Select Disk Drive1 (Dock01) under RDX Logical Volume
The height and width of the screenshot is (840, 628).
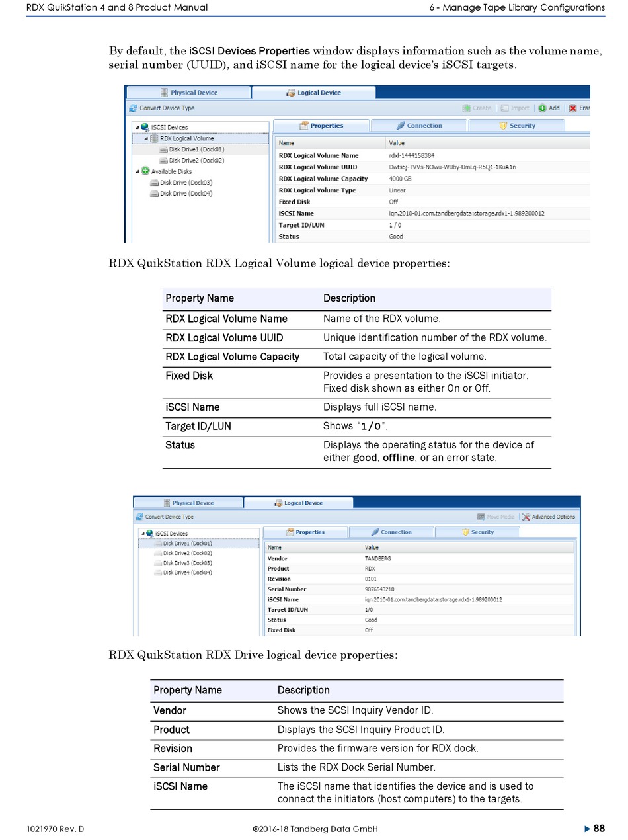coord(192,149)
